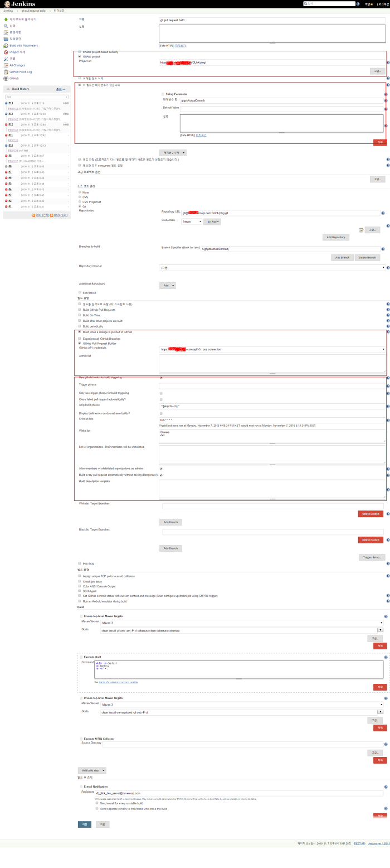Click the Jenkins breadcrumb link

[8, 11]
